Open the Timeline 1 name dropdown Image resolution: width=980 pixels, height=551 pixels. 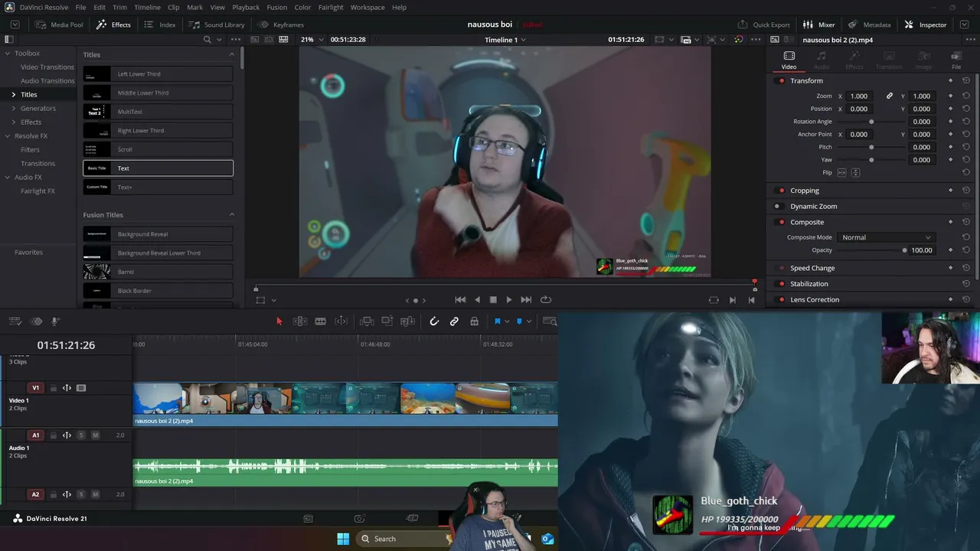tap(505, 40)
